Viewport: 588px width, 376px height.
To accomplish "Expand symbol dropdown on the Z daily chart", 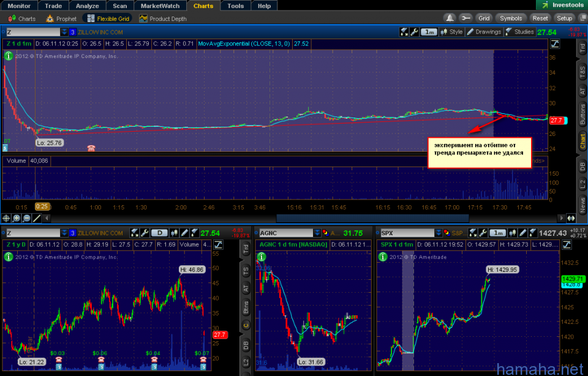I will [64, 233].
